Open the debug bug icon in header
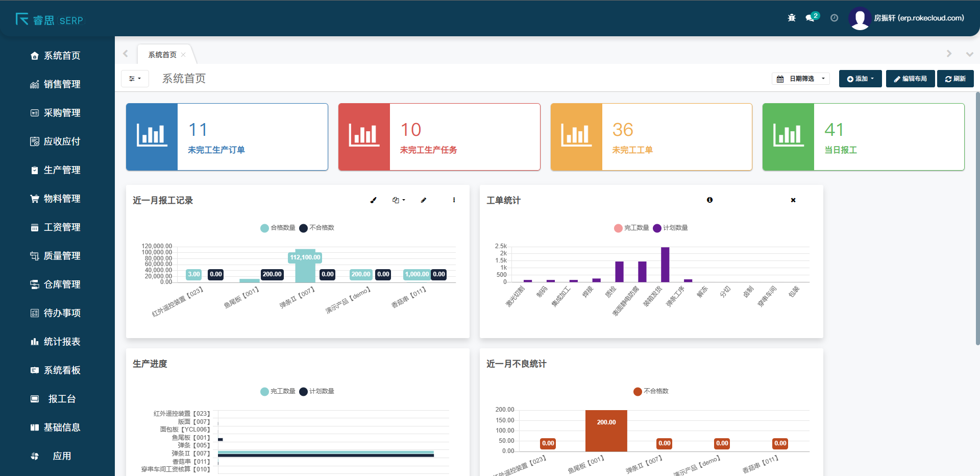The image size is (980, 476). [792, 18]
